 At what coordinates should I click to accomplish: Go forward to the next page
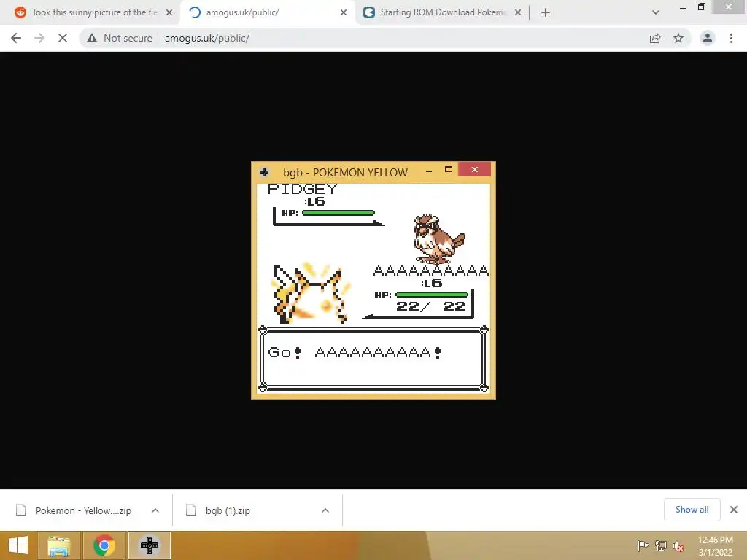39,38
